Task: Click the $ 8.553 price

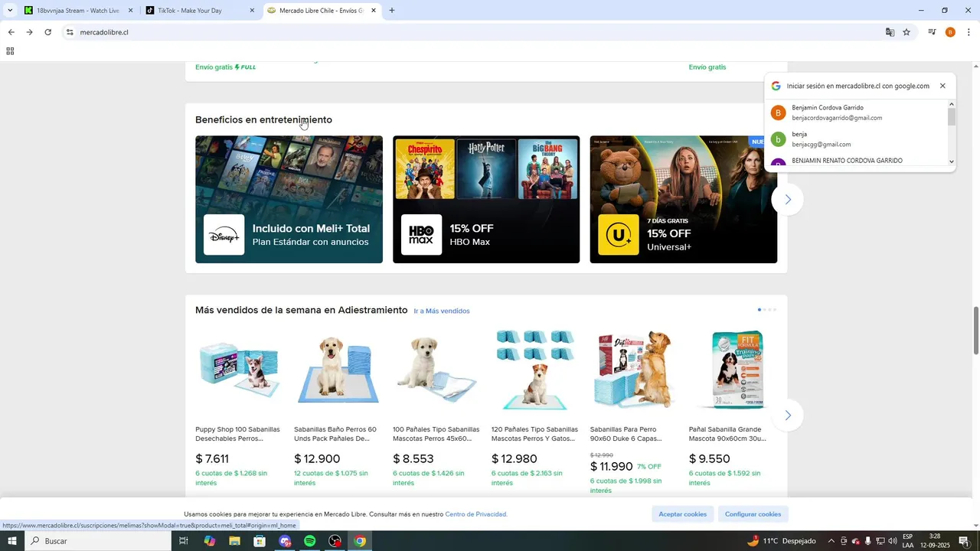Action: coord(413,459)
